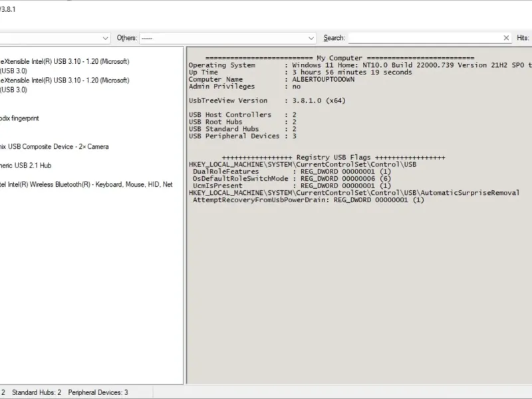
Task: Click 'Peripheral Devices: 3' in status bar
Action: coord(98,392)
